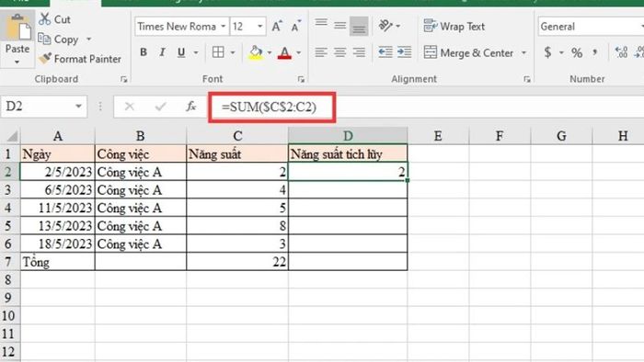Set bottom vertical alignment
The height and width of the screenshot is (362, 644).
pos(359,27)
